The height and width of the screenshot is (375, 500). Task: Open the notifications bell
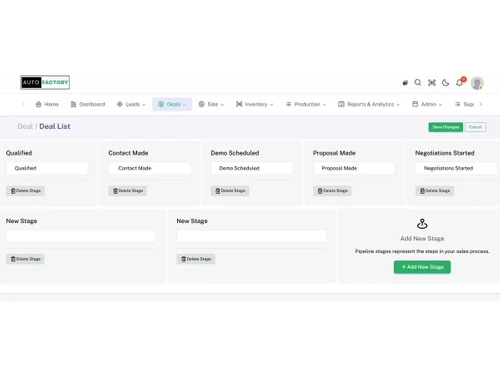tap(459, 83)
